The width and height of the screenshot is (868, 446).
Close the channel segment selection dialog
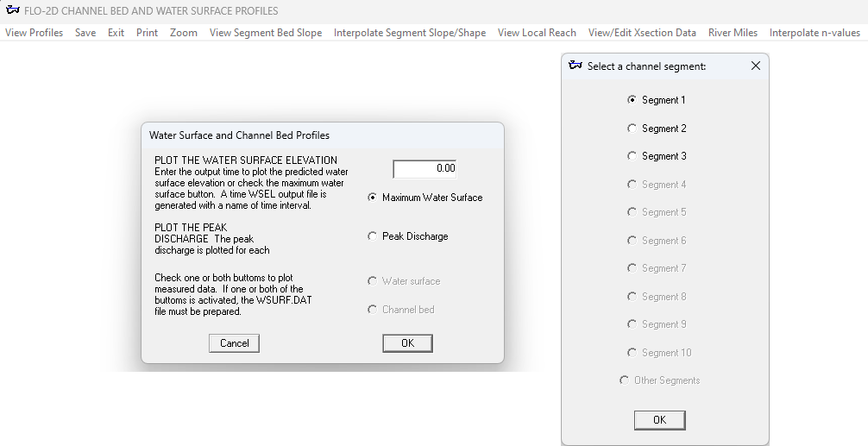click(756, 66)
